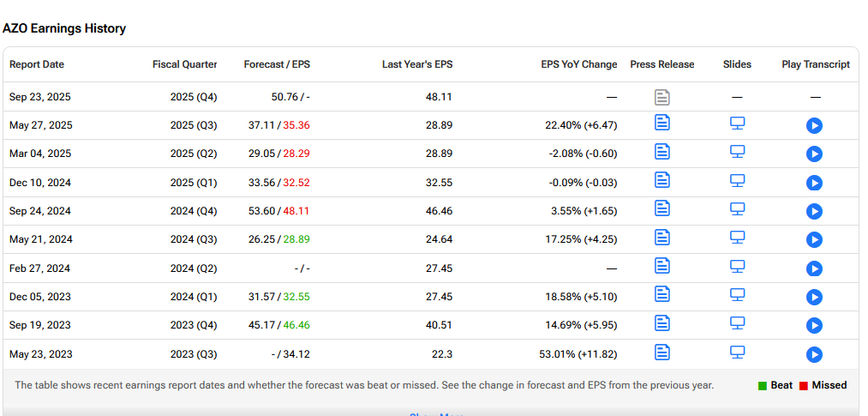This screenshot has height=416, width=868.
Task: Click the red Missed legend swatch
Action: [x=804, y=385]
